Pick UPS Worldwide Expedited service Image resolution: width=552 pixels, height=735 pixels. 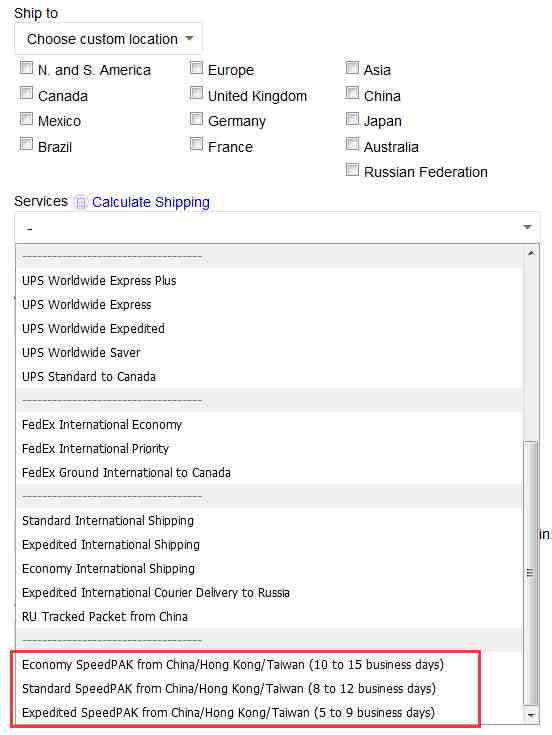tap(269, 329)
